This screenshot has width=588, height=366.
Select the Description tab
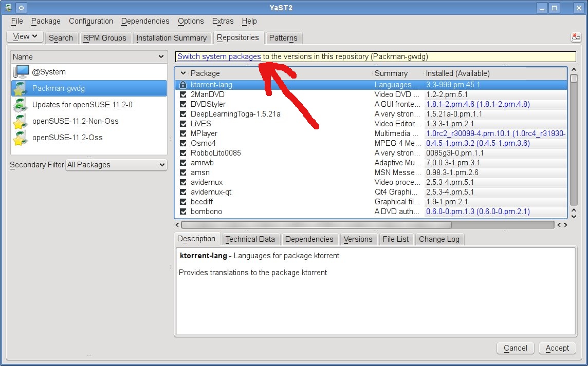pos(196,239)
